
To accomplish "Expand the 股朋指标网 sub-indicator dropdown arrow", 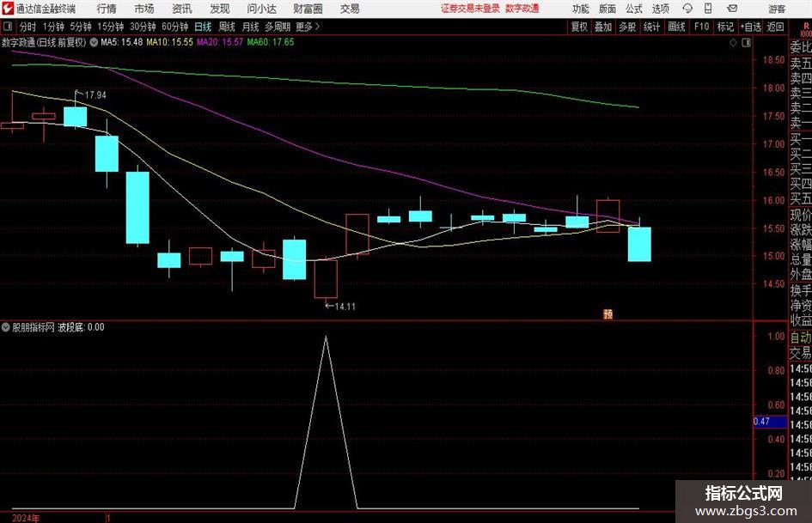I will pyautogui.click(x=6, y=327).
